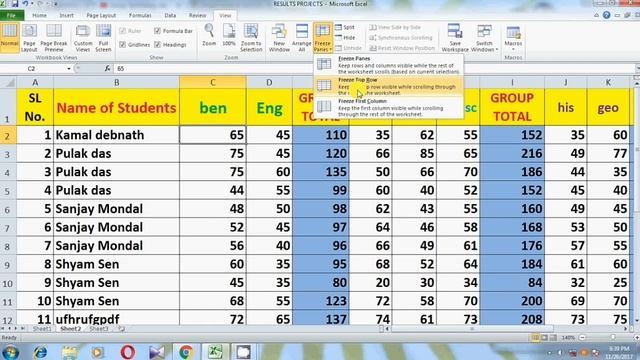
Task: Select Page Layout view button
Action: point(29,38)
